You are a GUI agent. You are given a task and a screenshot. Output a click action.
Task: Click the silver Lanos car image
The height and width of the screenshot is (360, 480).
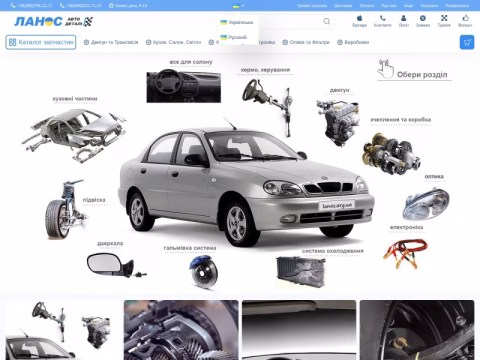point(246,187)
